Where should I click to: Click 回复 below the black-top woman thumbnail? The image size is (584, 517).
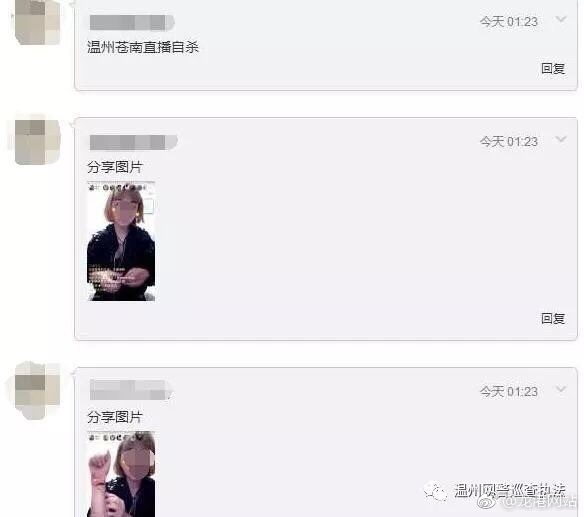(553, 318)
